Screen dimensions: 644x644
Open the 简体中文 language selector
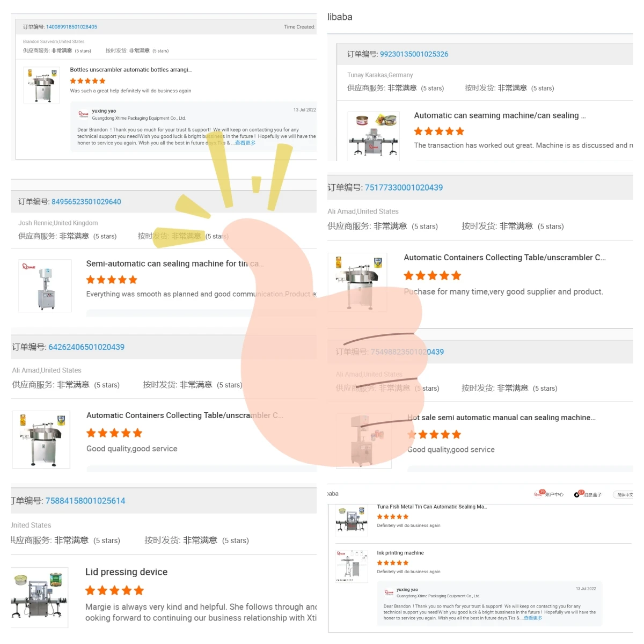[x=623, y=495]
